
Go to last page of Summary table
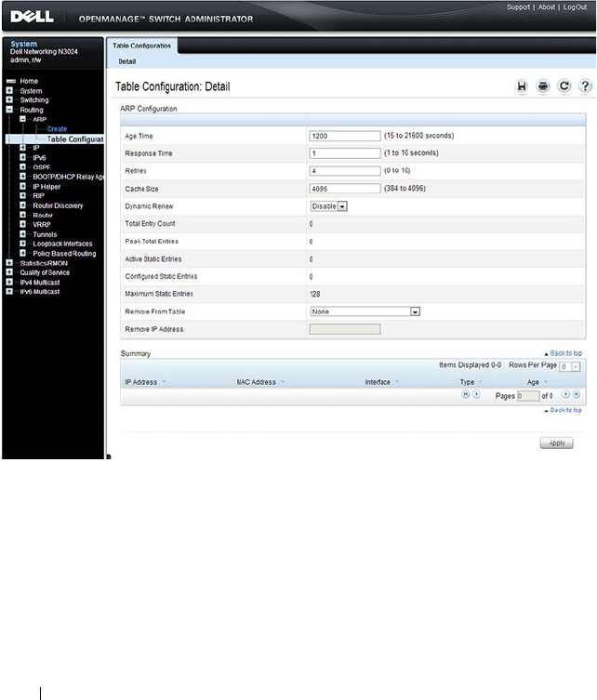577,394
